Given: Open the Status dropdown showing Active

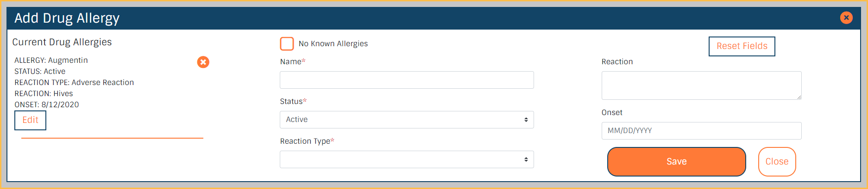Looking at the screenshot, I should tap(406, 120).
